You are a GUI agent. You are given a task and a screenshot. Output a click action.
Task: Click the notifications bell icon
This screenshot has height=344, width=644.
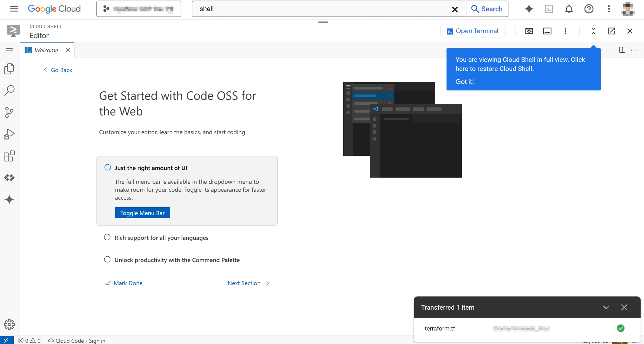(569, 9)
